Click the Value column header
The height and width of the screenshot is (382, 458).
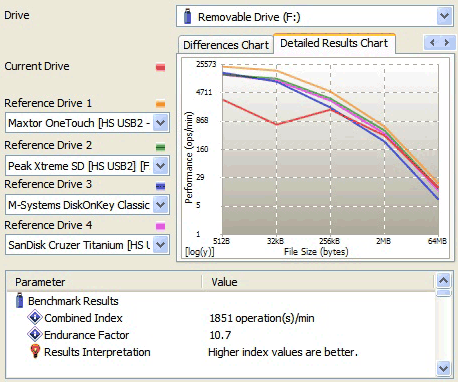tap(318, 282)
